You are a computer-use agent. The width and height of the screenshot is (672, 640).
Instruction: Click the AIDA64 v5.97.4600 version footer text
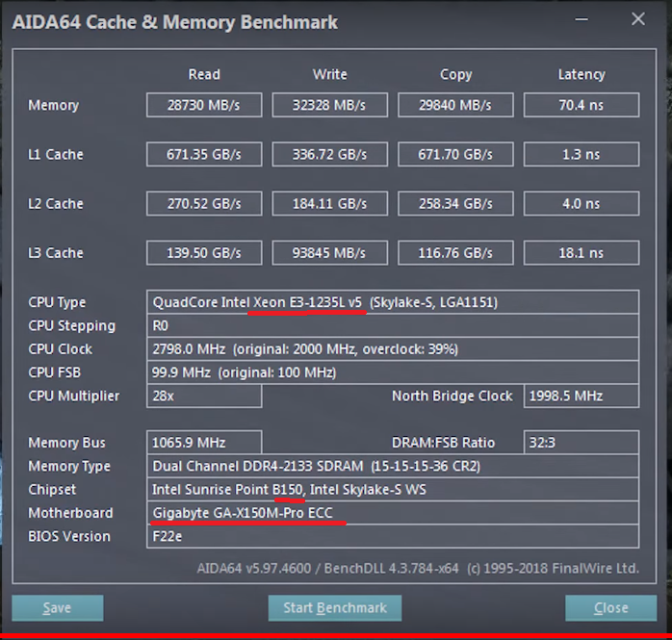pos(418,569)
